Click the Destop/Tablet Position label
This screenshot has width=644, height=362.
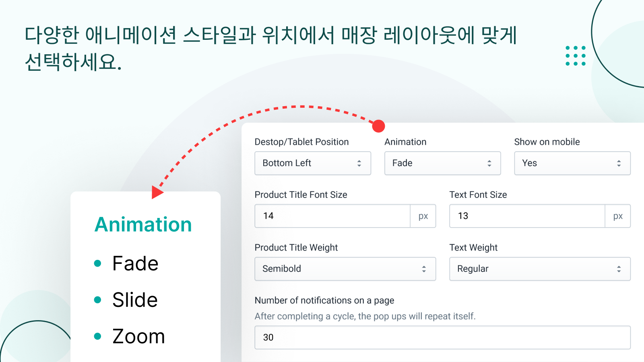coord(301,142)
